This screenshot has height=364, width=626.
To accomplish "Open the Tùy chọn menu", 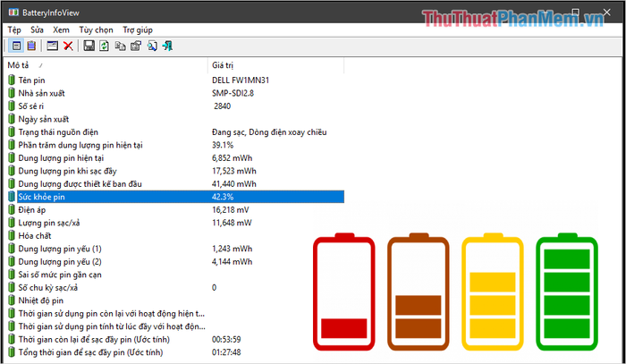I will point(96,30).
